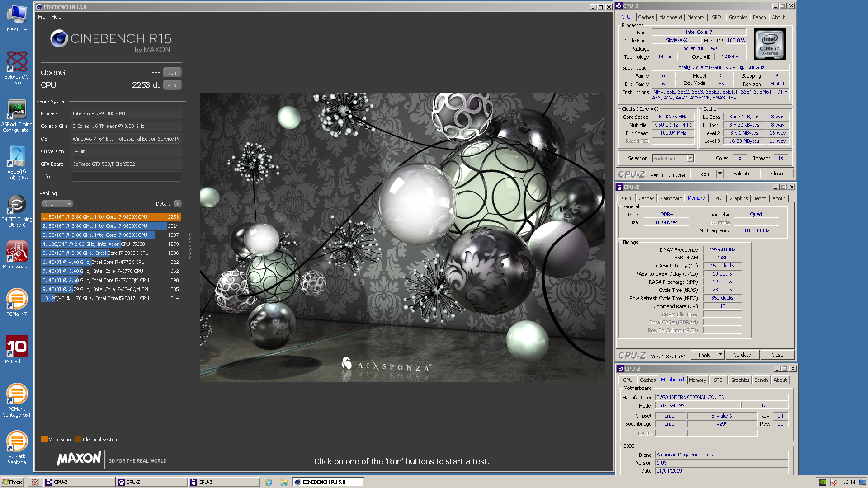Viewport: 868px width, 488px height.
Task: Open MemTweakIt desktop shortcut
Action: tap(17, 255)
